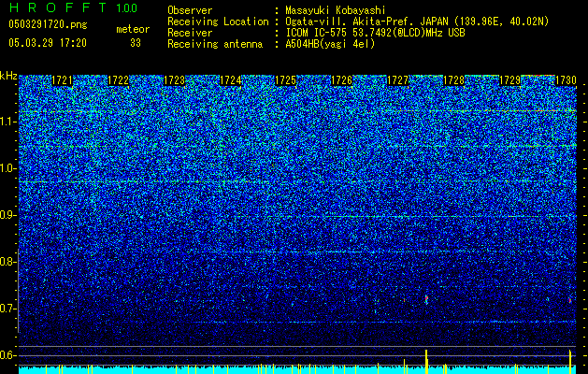
Task: Click the A504HB(yagi 4el) antenna text
Action: click(x=330, y=44)
